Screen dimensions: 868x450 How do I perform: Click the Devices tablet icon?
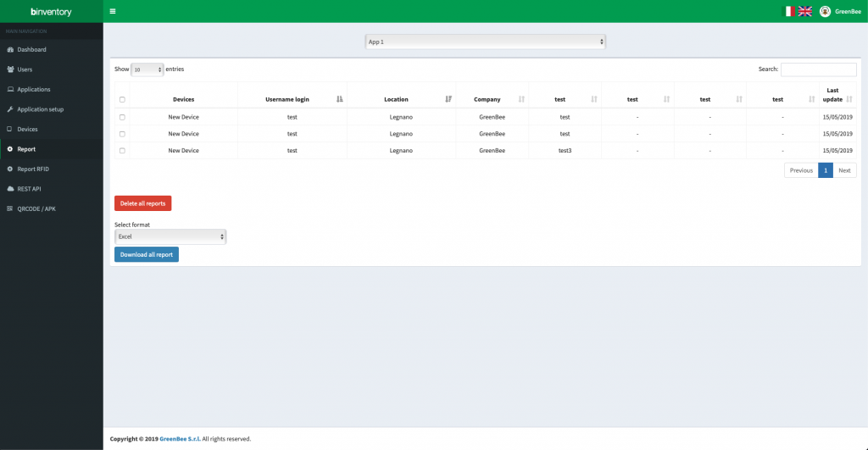[x=9, y=129]
